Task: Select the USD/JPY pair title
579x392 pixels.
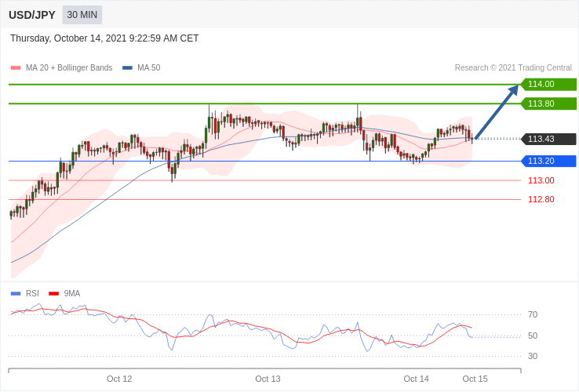Action: coord(32,15)
